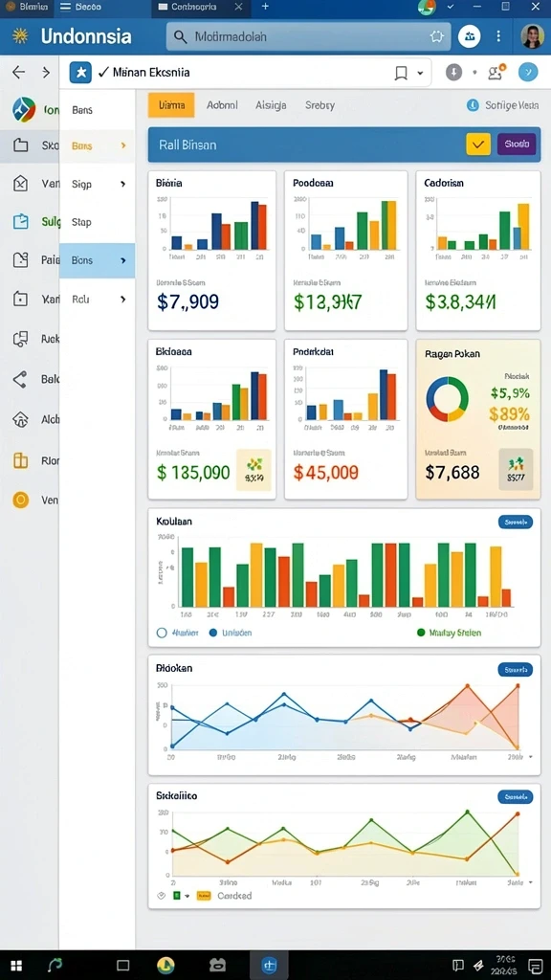Image resolution: width=551 pixels, height=980 pixels.
Task: Expand the Sigp submenu chevron
Action: (123, 185)
